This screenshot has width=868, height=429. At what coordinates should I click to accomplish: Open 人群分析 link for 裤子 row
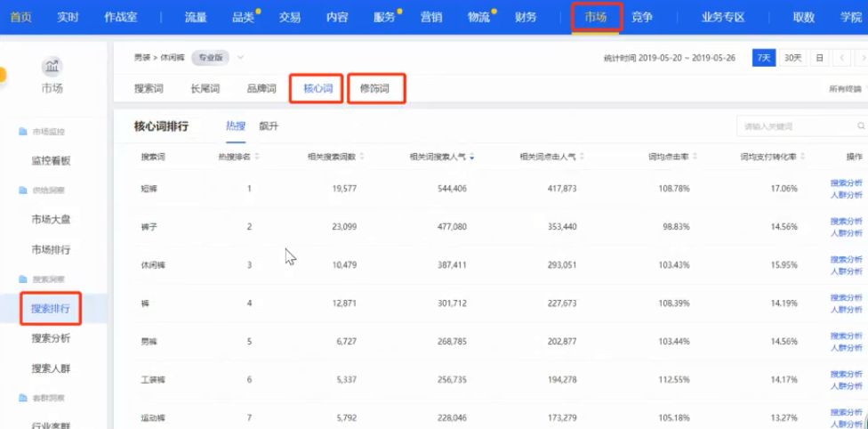tap(846, 233)
